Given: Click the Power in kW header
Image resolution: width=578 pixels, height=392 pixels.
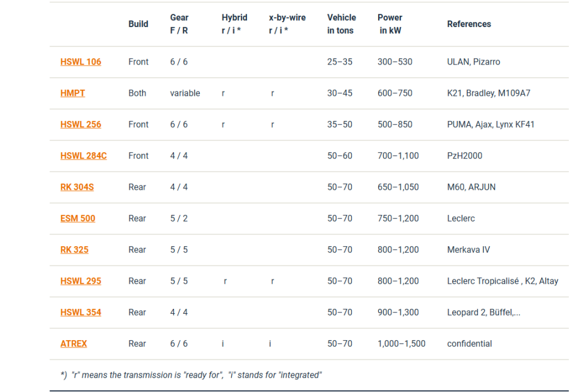Looking at the screenshot, I should click(390, 24).
